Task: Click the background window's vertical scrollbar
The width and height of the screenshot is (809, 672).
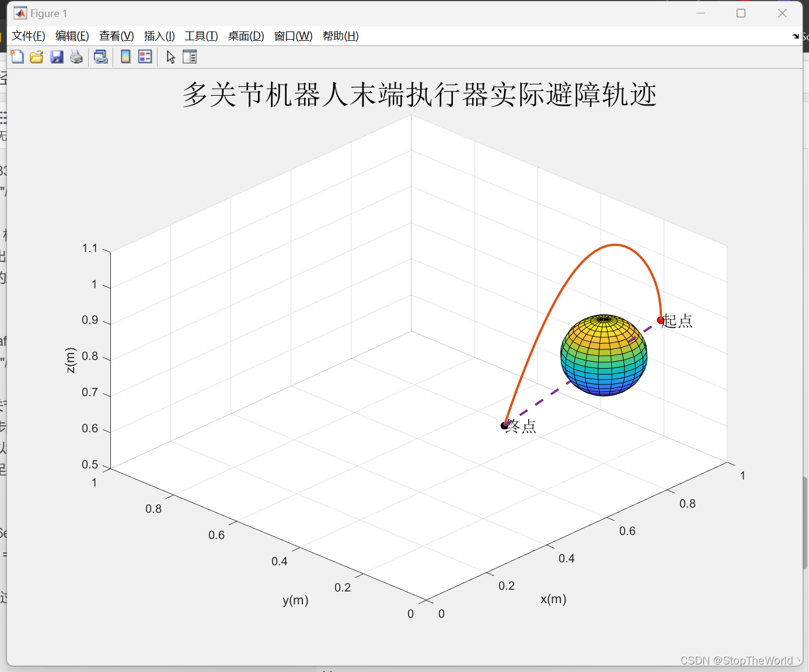Action: click(805, 523)
